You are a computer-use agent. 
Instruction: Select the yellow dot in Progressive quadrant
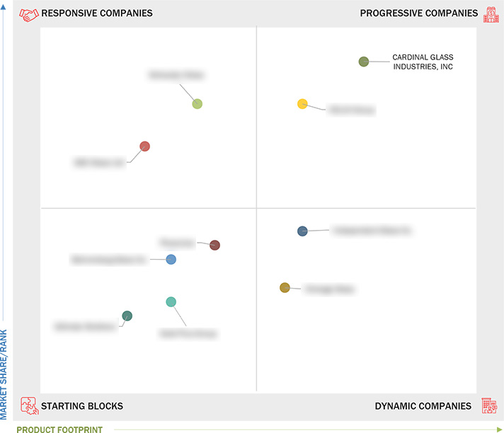coord(302,104)
